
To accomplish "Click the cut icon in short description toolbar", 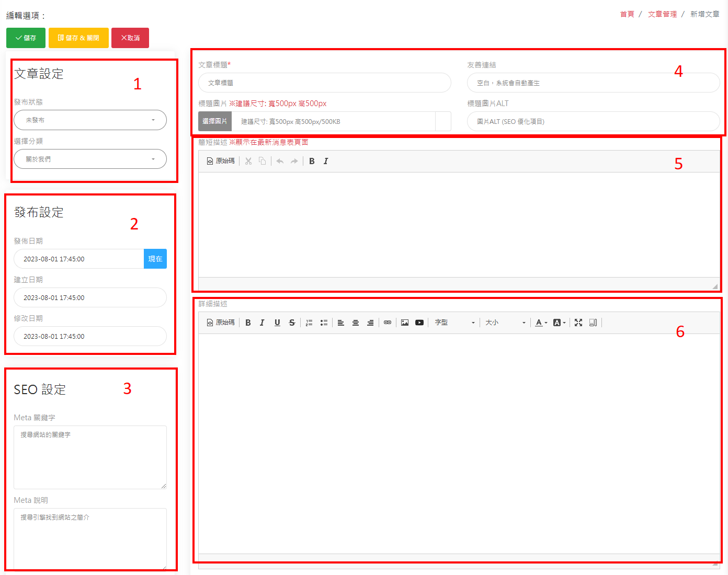I will (248, 161).
